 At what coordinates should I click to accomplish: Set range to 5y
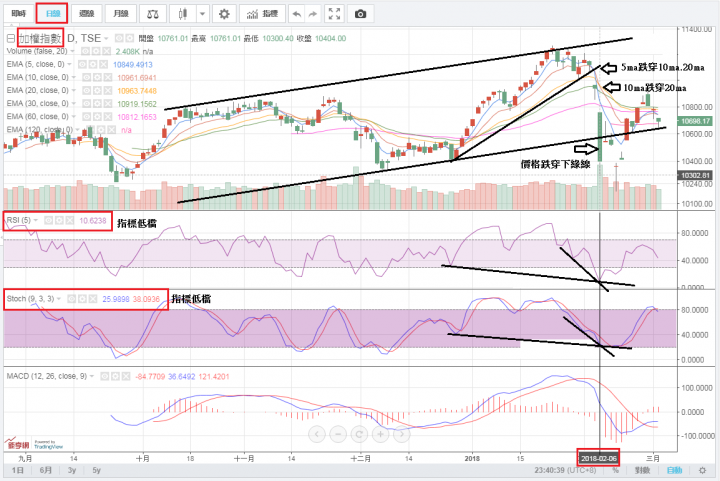click(x=96, y=470)
